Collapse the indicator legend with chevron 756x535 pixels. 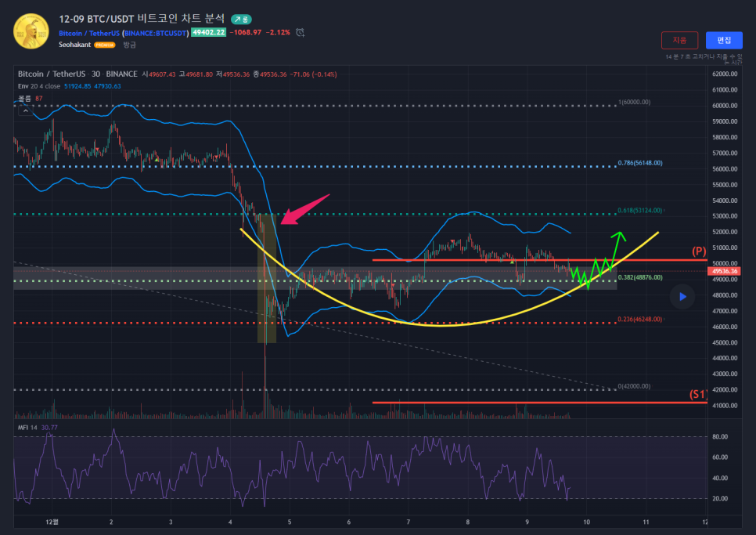coord(25,111)
